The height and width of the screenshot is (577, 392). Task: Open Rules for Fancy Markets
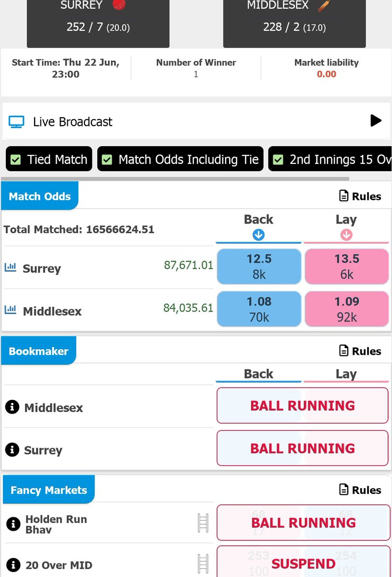pos(360,490)
